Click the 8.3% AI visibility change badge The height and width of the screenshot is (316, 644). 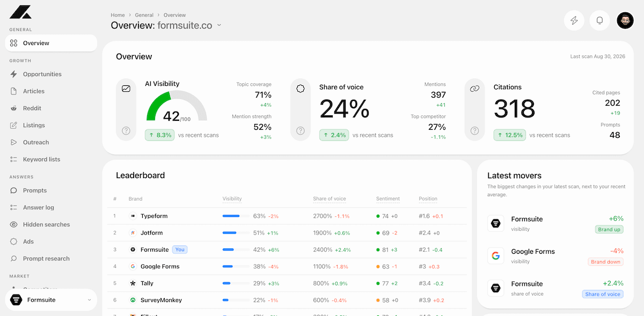click(x=160, y=135)
